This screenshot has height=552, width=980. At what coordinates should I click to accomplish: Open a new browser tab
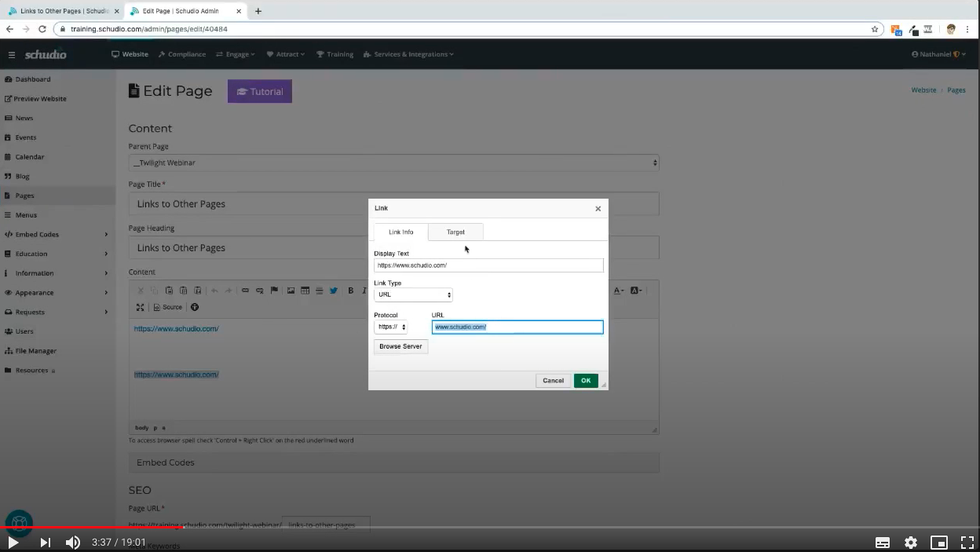[258, 11]
